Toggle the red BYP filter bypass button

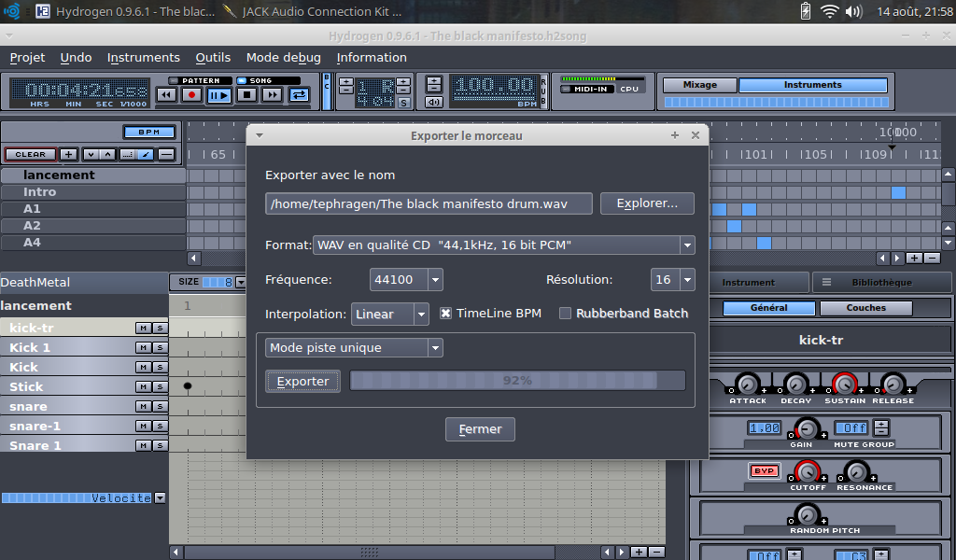pyautogui.click(x=764, y=470)
